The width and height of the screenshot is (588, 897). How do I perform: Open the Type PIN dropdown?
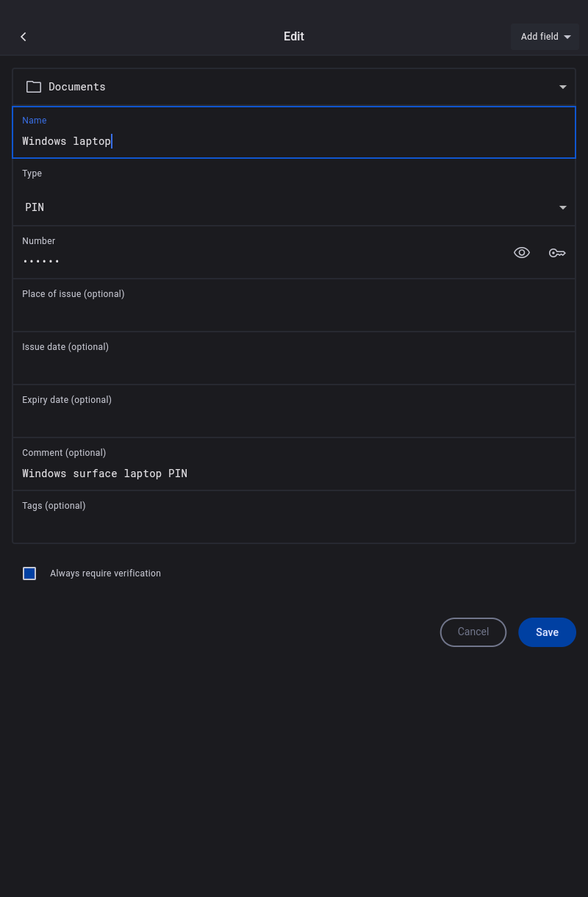tap(294, 207)
